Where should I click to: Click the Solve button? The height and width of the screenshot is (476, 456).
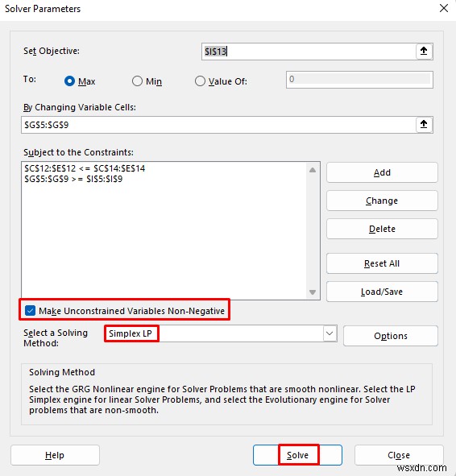(297, 455)
